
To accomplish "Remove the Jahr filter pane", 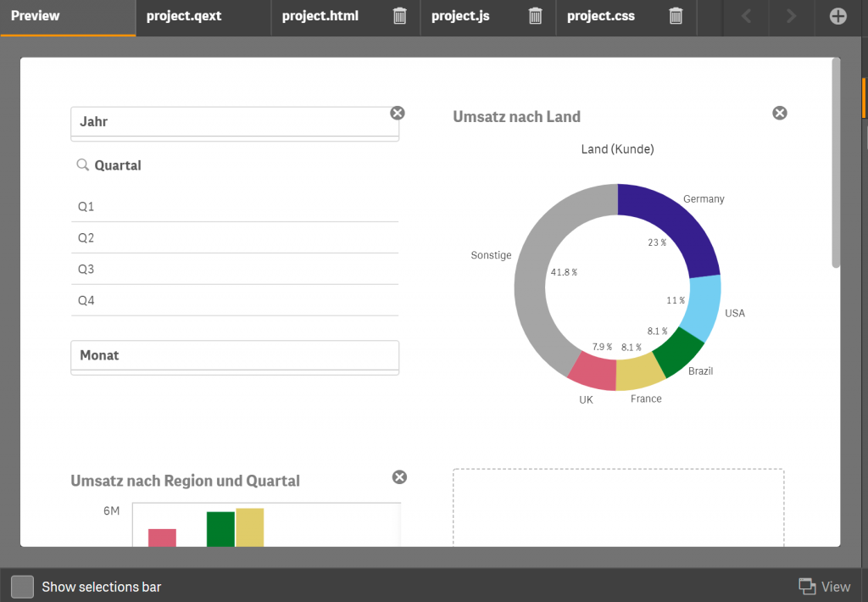I will click(397, 112).
